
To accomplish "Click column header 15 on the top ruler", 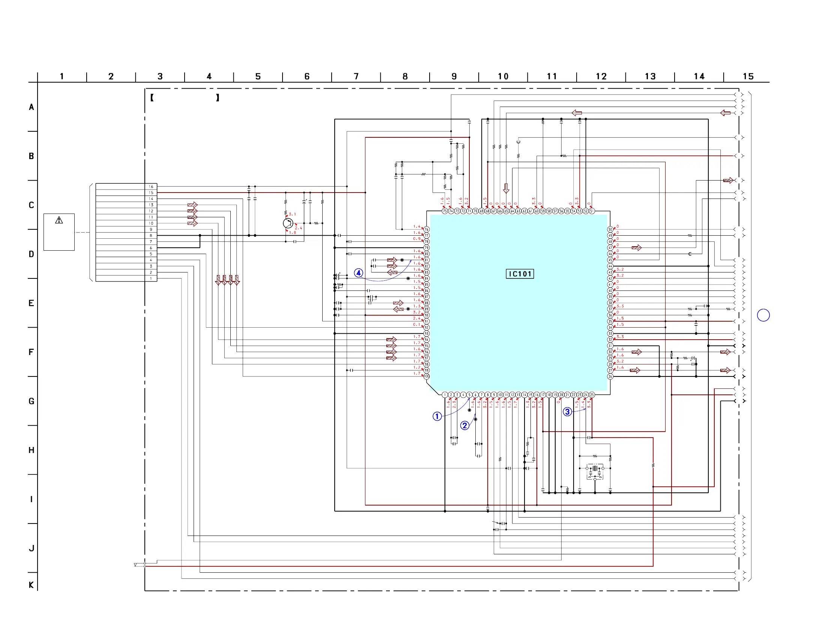I will (x=748, y=76).
